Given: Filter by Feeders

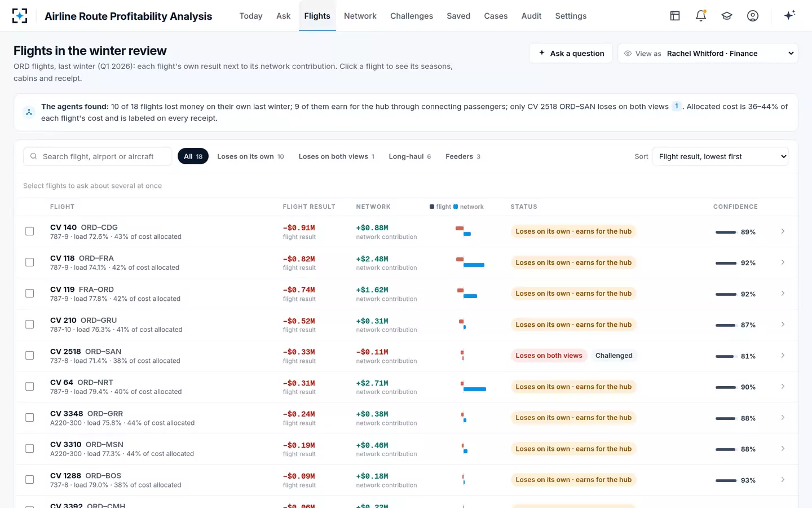Looking at the screenshot, I should point(463,156).
